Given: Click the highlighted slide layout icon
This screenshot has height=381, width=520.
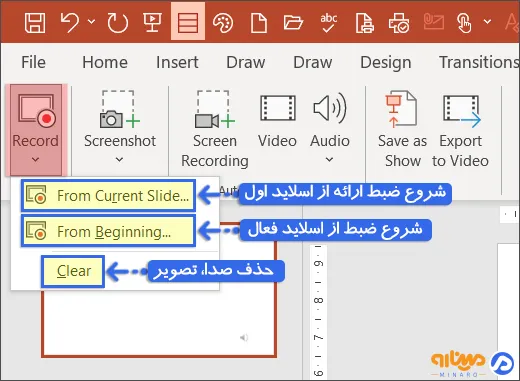Looking at the screenshot, I should (x=188, y=22).
